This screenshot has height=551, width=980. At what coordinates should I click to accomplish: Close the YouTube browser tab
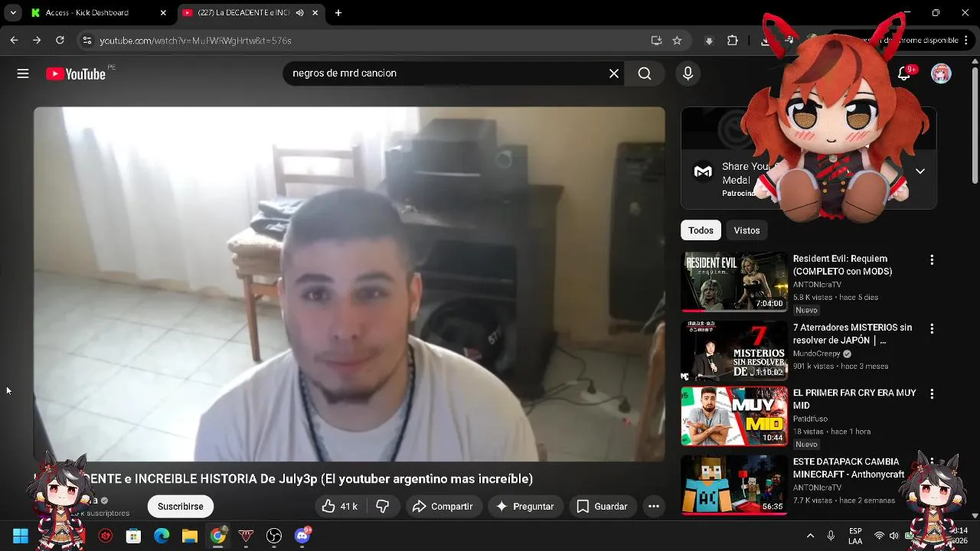pos(315,13)
